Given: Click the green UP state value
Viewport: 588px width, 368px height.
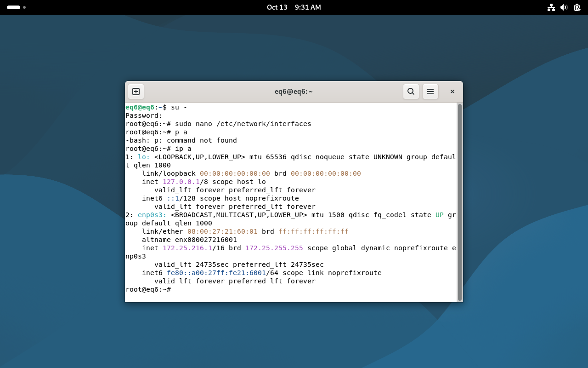Looking at the screenshot, I should coord(440,215).
